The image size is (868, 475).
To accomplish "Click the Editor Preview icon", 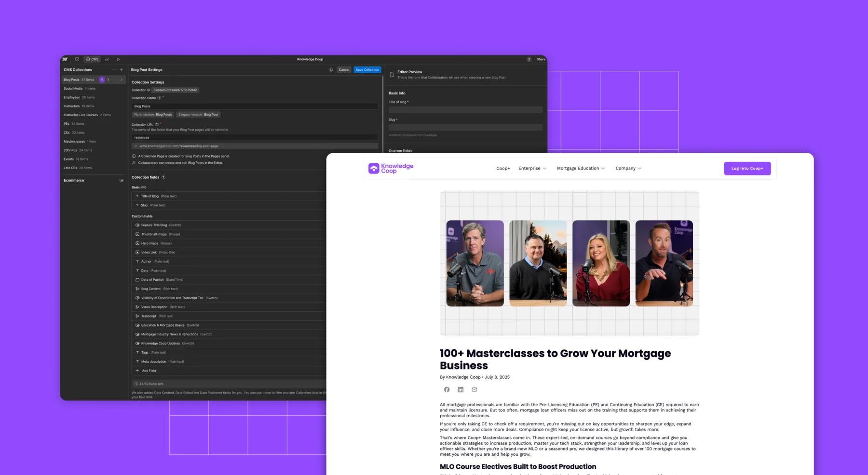I will tap(392, 75).
